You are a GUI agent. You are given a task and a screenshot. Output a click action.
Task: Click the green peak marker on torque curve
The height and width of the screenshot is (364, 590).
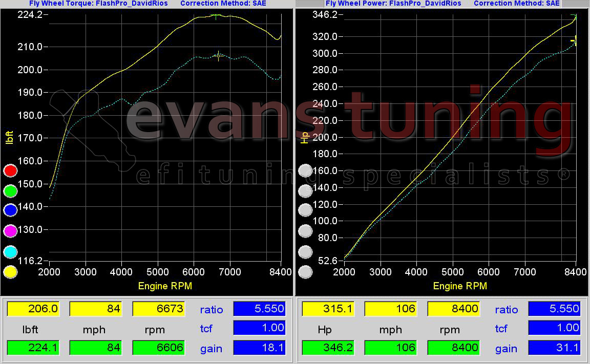[x=216, y=16]
